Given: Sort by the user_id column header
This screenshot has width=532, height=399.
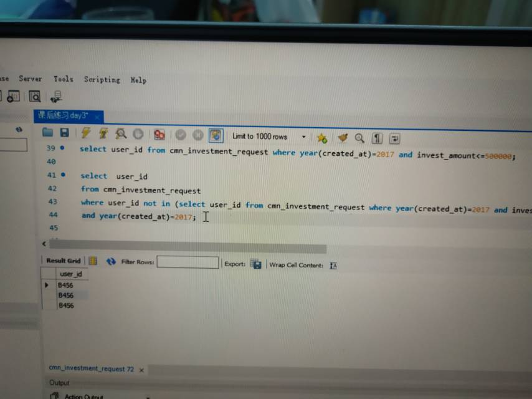Looking at the screenshot, I should (x=71, y=274).
